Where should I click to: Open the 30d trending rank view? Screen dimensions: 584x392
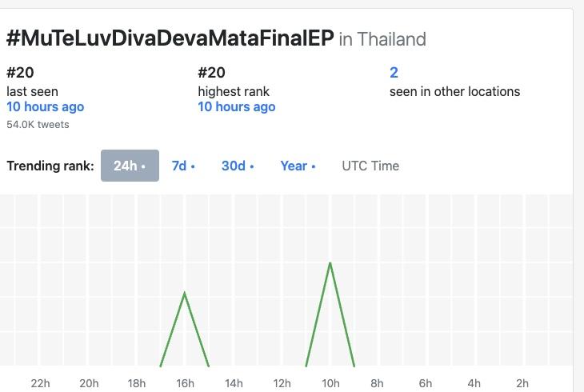238,166
